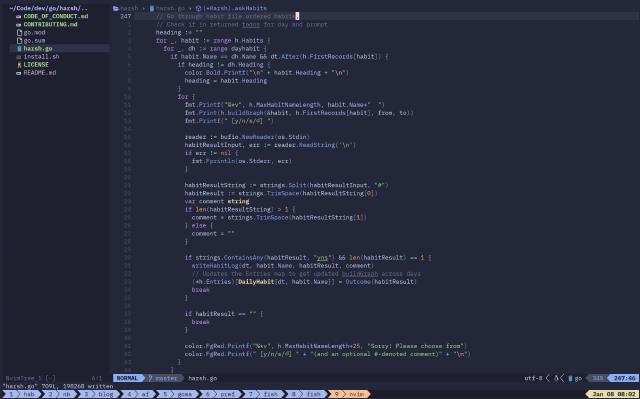The image size is (640, 399).
Task: Click the file icon beside go.sum
Action: click(19, 40)
